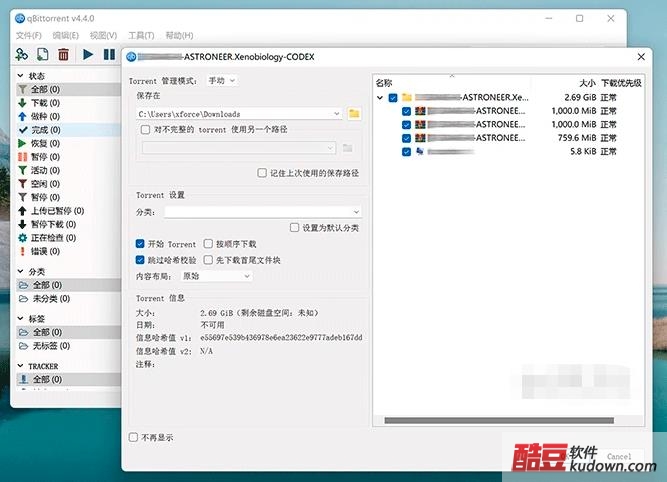The height and width of the screenshot is (482, 667).
Task: Tick the 不再显示 checkbox
Action: (134, 437)
